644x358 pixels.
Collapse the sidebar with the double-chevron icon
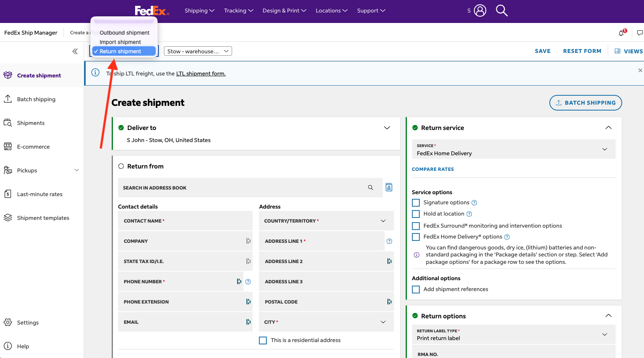coord(75,51)
